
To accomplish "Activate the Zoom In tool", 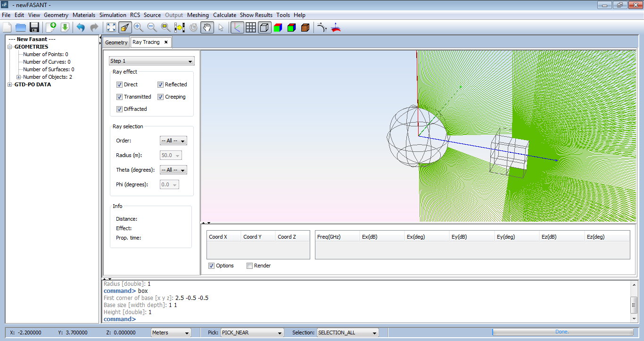I will click(138, 27).
